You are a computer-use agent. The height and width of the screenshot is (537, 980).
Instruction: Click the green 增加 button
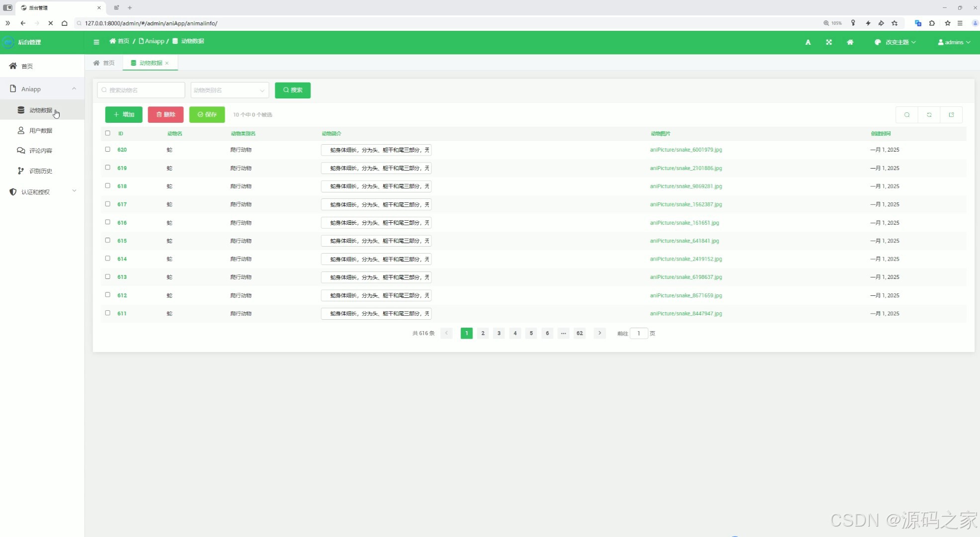124,114
